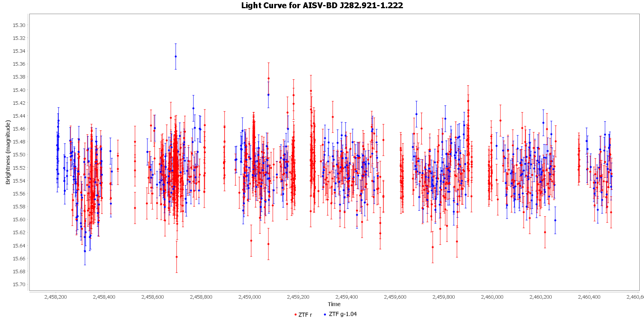This screenshot has height=319, width=644.
Task: Click the 'ZTF r' legend entry
Action: click(303, 315)
